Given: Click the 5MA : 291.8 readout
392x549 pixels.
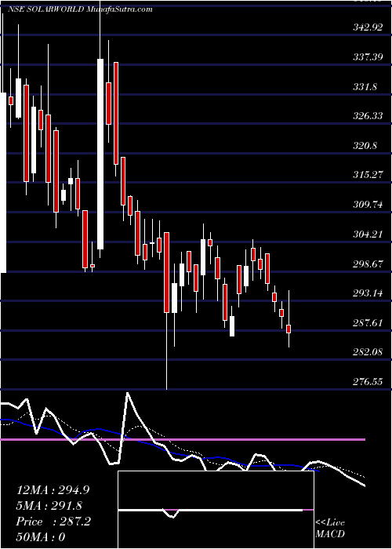Looking at the screenshot, I should click(x=49, y=506).
